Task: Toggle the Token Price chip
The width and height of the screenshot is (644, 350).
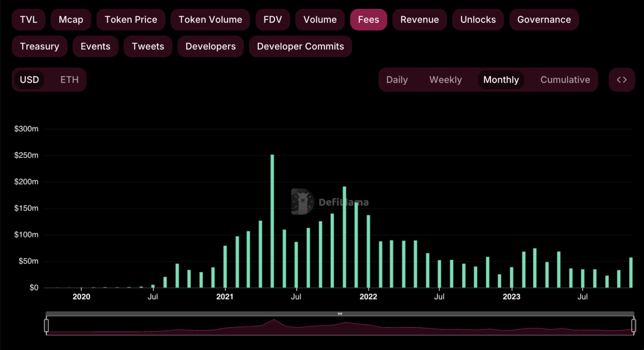Action: tap(131, 20)
